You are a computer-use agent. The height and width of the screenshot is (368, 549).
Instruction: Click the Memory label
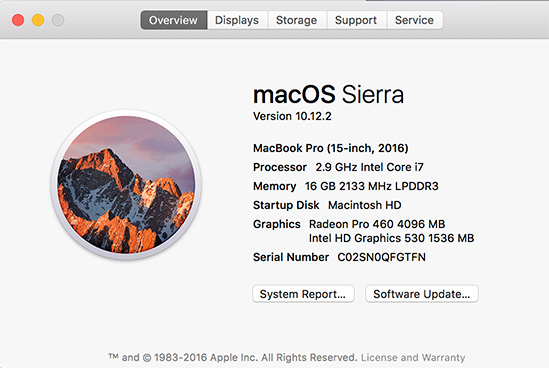[274, 186]
